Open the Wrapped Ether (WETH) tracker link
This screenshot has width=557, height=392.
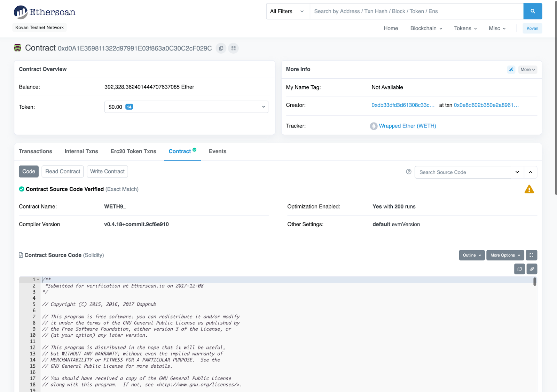[407, 126]
